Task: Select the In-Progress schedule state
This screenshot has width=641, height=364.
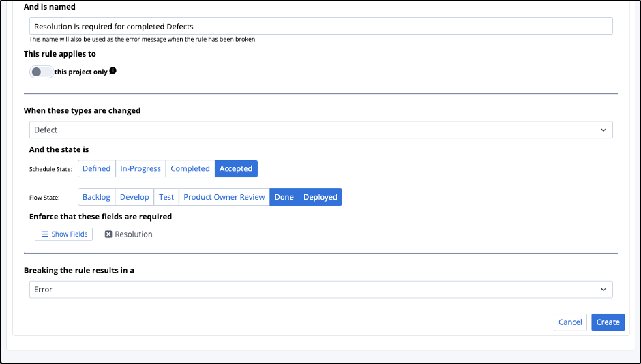Action: coord(140,169)
